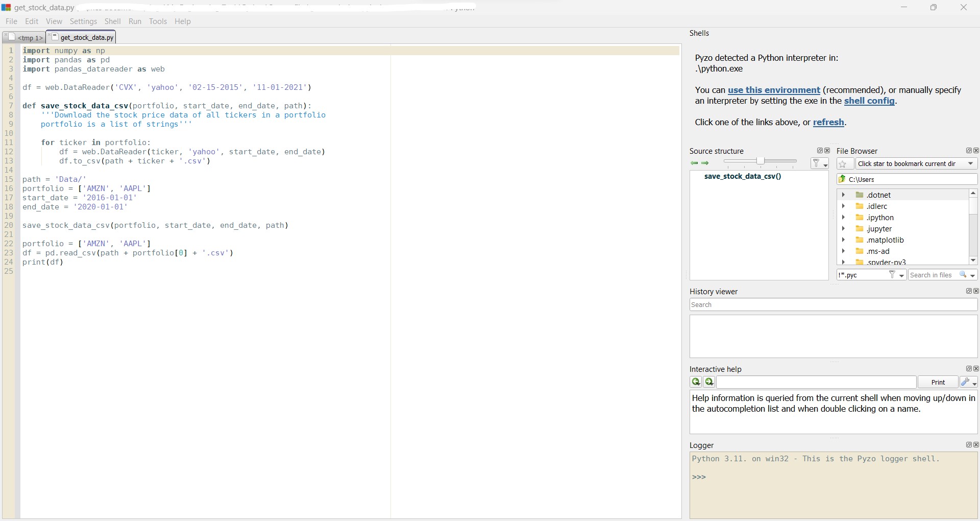Screen dimensions: 980x521
Task: Click the back arrow in Source structure
Action: pos(694,163)
